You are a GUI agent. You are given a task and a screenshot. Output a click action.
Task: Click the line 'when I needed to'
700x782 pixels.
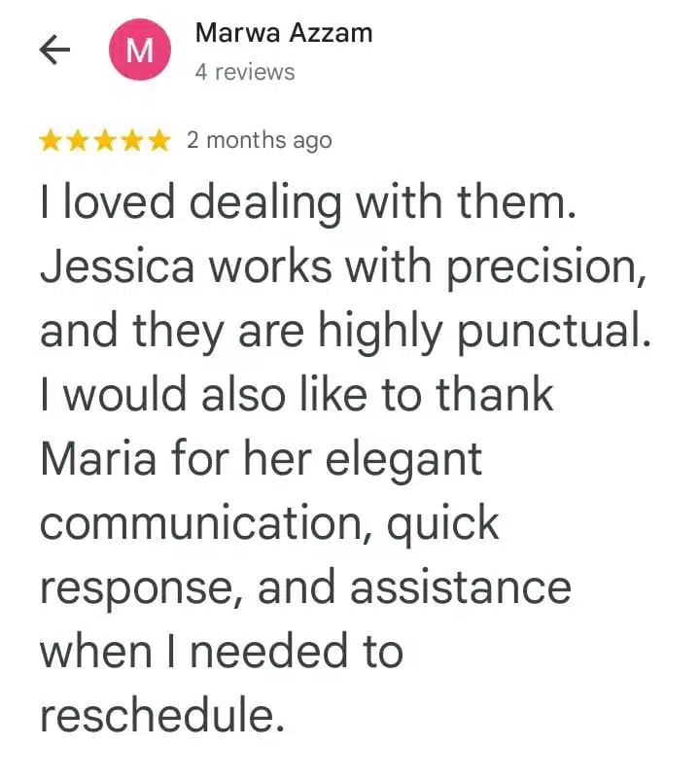pyautogui.click(x=222, y=652)
